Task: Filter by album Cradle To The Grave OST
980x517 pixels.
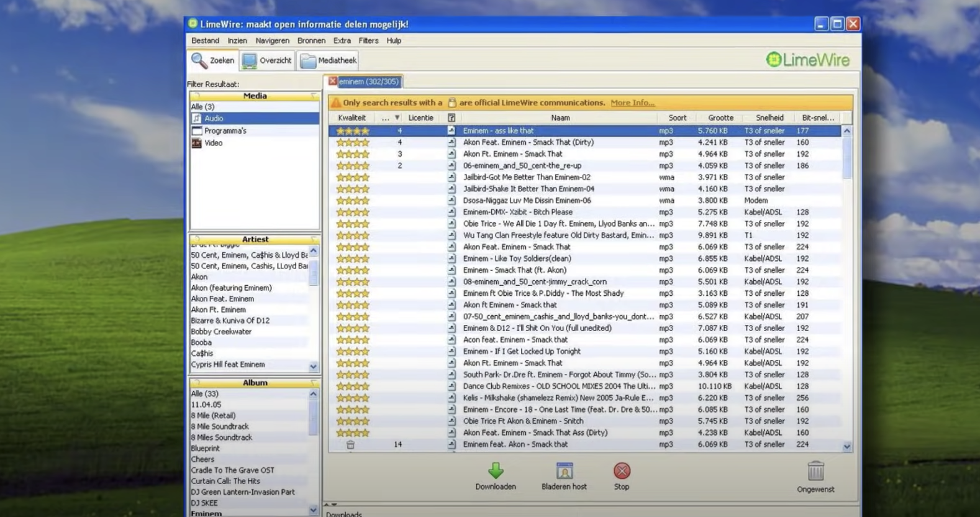Action: [x=232, y=470]
